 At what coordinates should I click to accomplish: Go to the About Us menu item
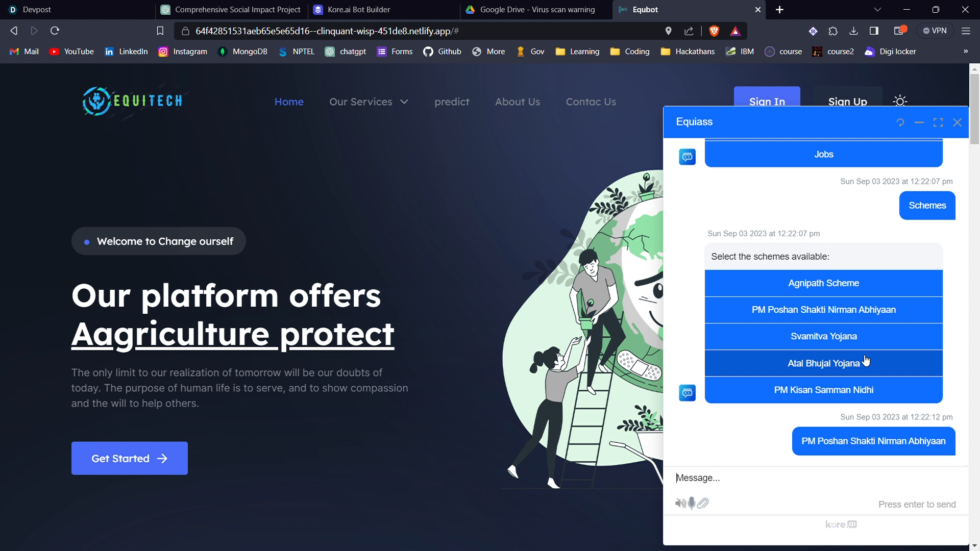(x=517, y=102)
